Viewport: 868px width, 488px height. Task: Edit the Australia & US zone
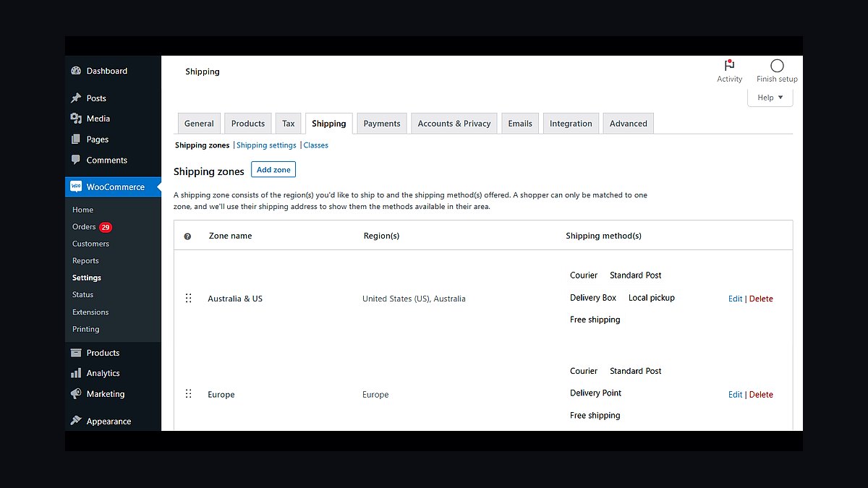click(x=736, y=299)
